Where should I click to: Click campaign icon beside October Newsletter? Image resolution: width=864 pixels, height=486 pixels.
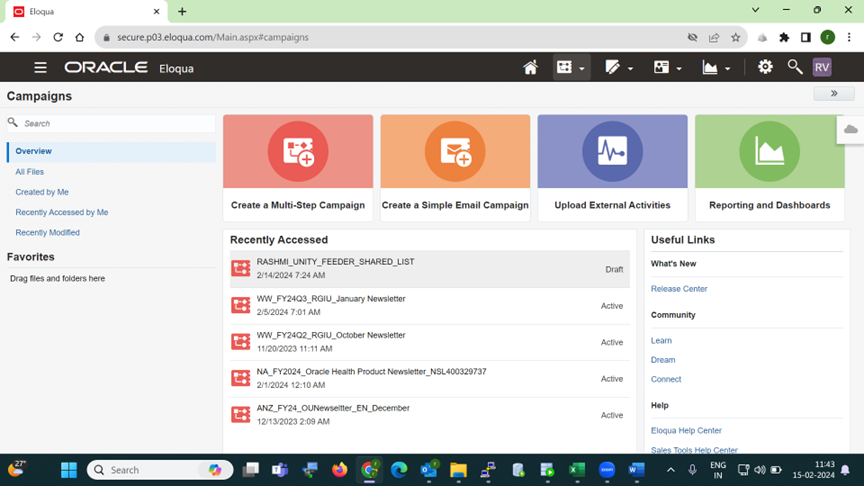(x=240, y=342)
